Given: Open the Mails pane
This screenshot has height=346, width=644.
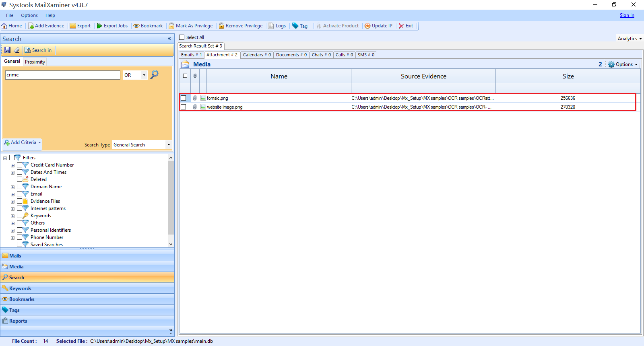Looking at the screenshot, I should 87,255.
